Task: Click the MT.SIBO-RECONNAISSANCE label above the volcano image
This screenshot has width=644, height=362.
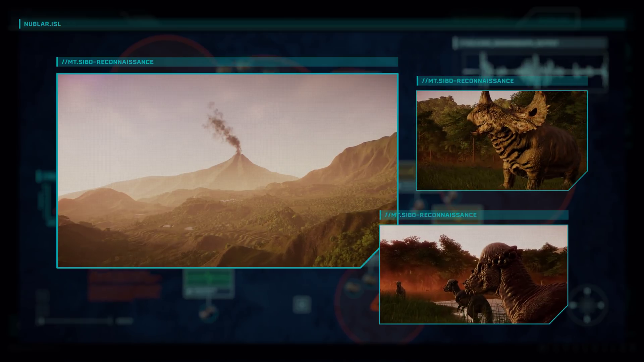Action: coord(107,62)
